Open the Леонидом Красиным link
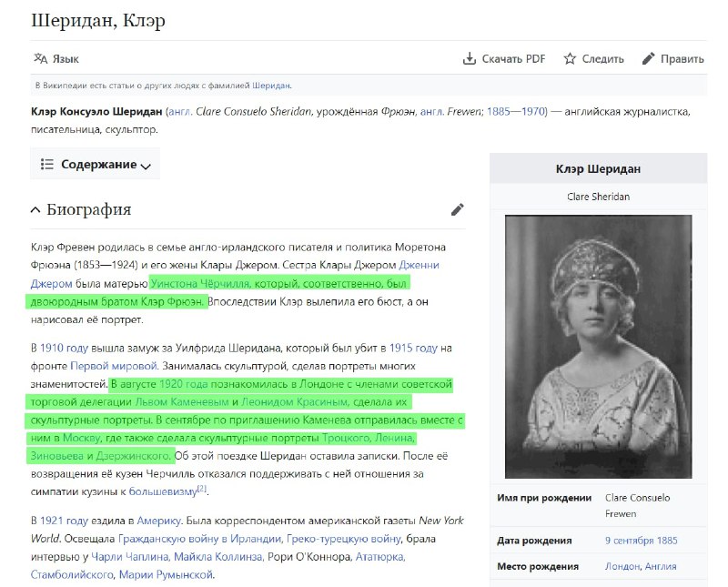Viewport: 728px width, 587px height. click(x=294, y=401)
